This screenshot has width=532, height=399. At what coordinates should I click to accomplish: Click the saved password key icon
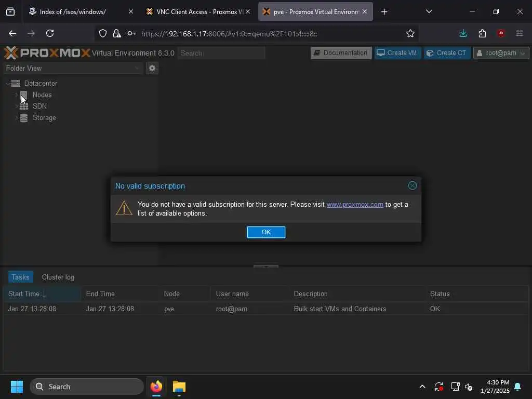[131, 33]
